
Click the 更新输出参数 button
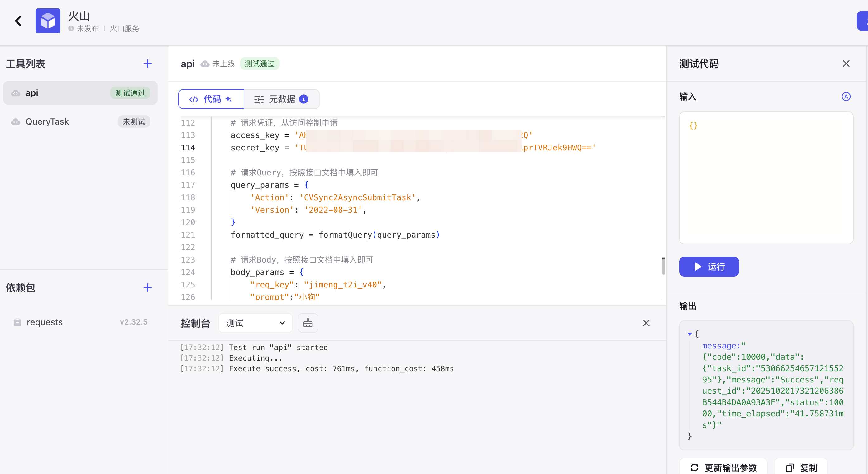pos(723,467)
